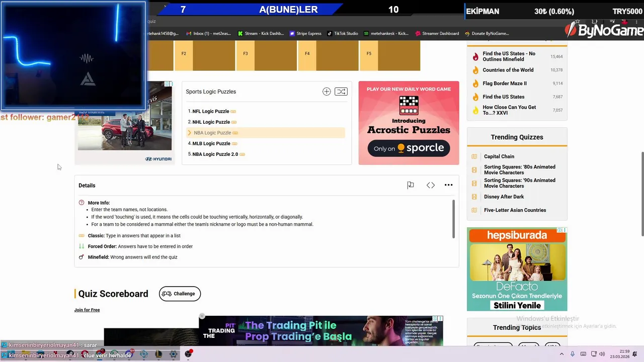Close the Trading Pit banner ad
Screen dimensions: 644x362
click(x=202, y=316)
